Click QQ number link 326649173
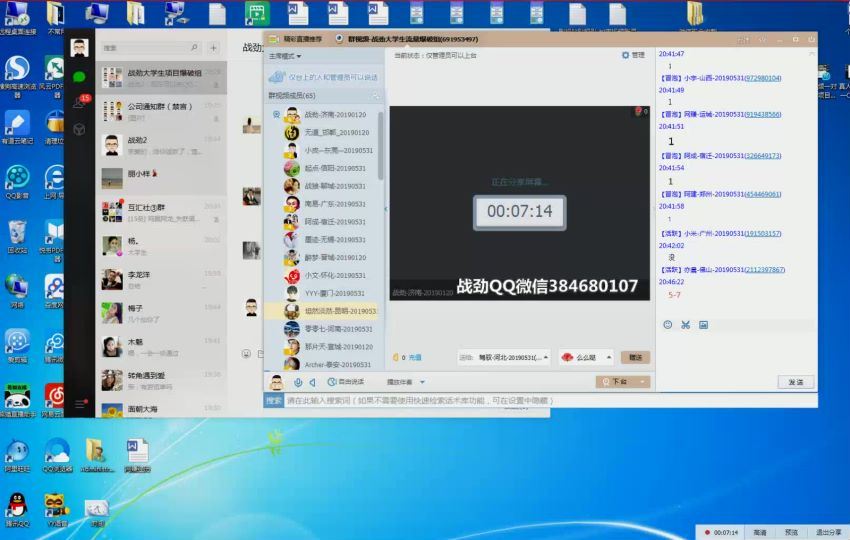 (x=763, y=156)
